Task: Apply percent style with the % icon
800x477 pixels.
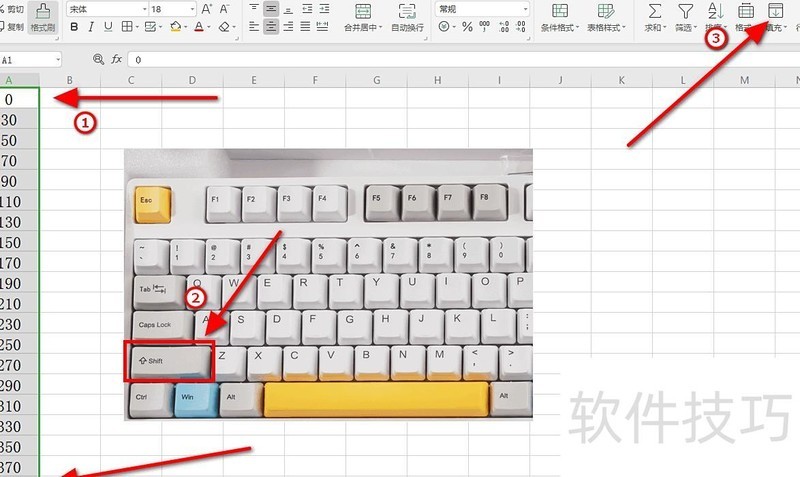Action: tap(467, 27)
